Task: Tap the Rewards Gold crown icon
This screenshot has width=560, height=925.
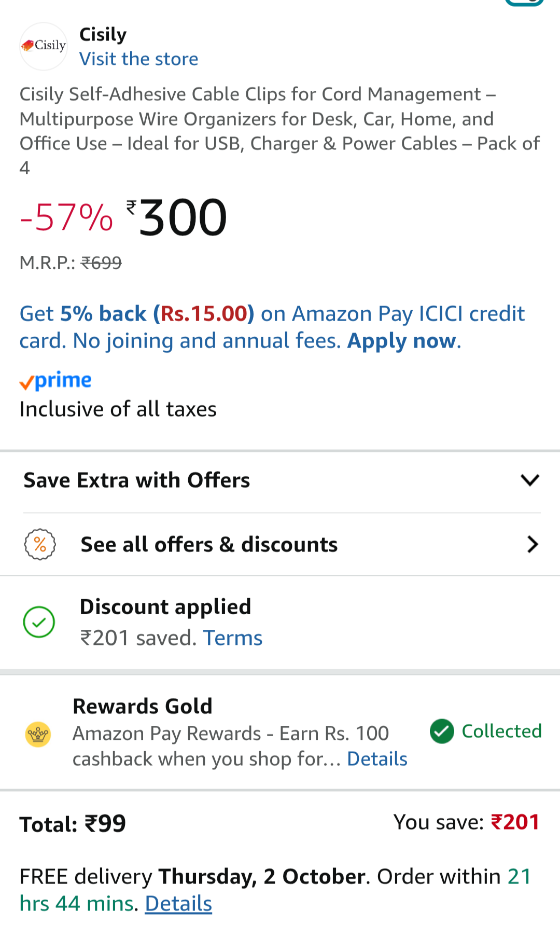Action: [x=38, y=734]
